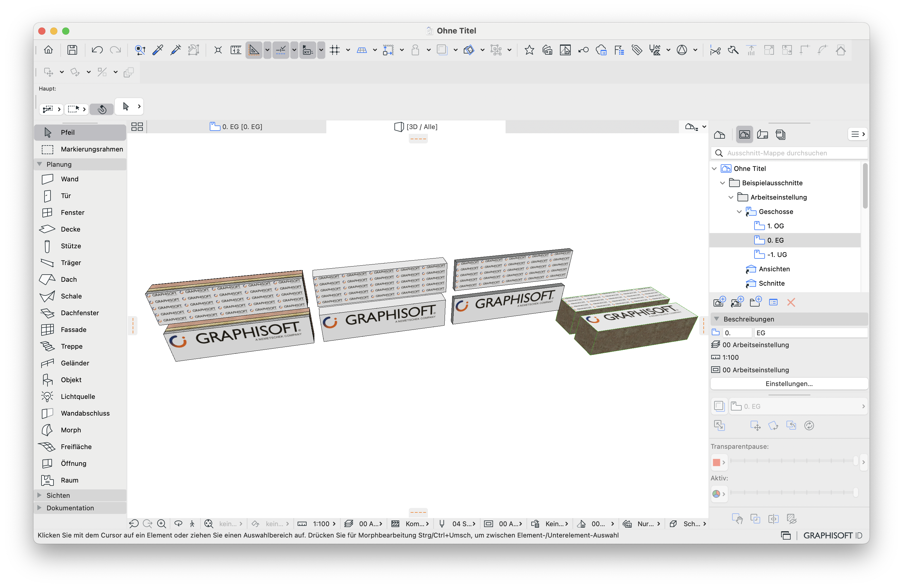Select the Stütze tool

point(80,246)
